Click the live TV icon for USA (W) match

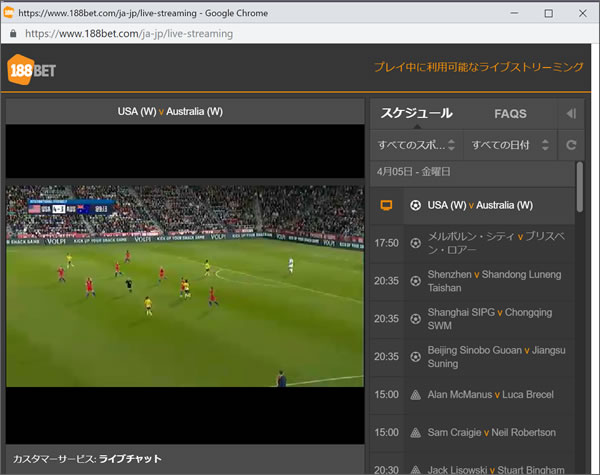point(386,205)
